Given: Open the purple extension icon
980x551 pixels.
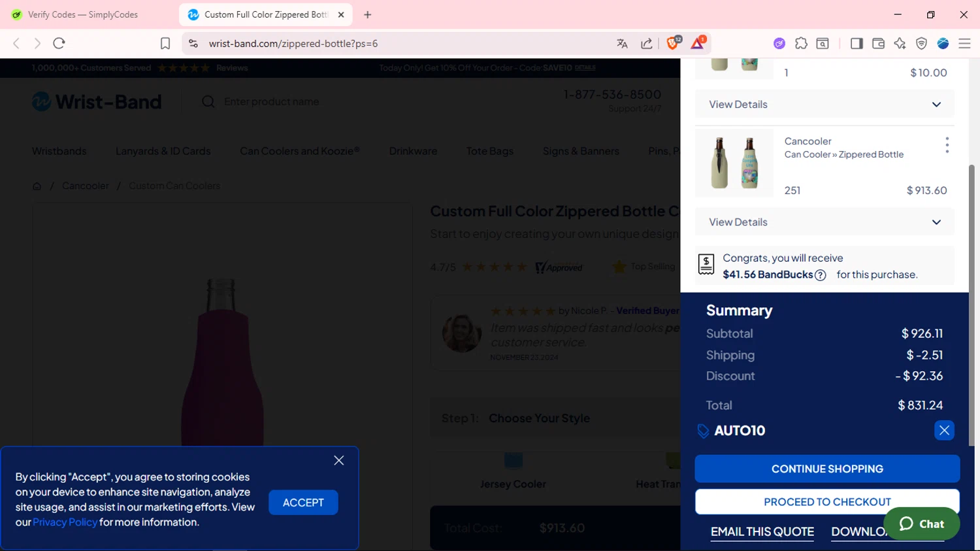Looking at the screenshot, I should (779, 43).
